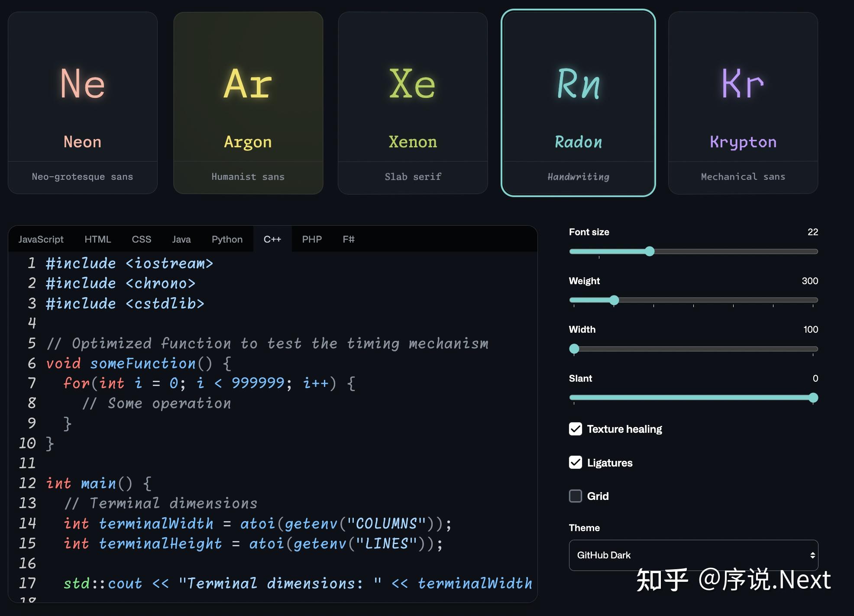854x616 pixels.
Task: Select the Xenon slab serif card
Action: coord(413,102)
